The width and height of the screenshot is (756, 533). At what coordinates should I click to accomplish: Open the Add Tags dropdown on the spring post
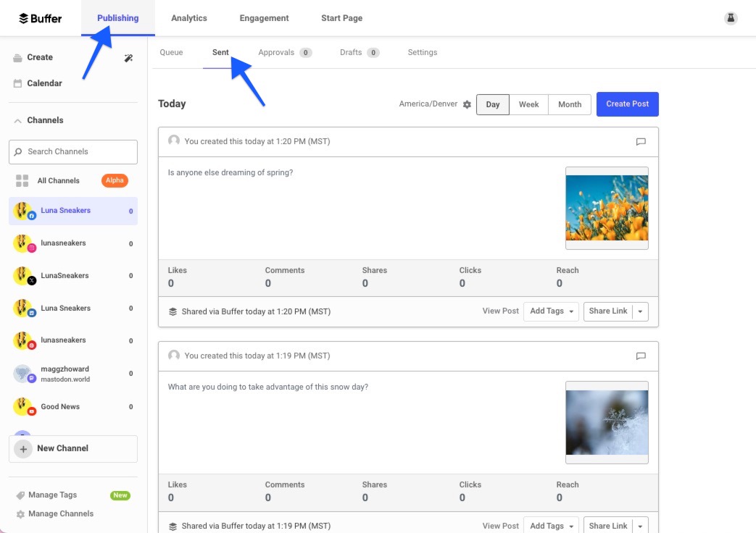[x=550, y=311]
